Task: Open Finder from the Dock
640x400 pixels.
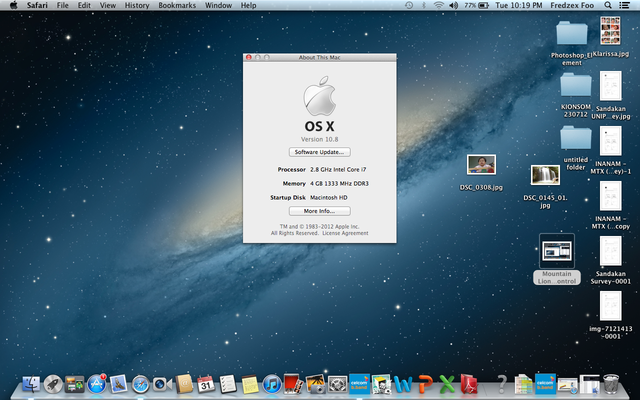Action: point(31,384)
